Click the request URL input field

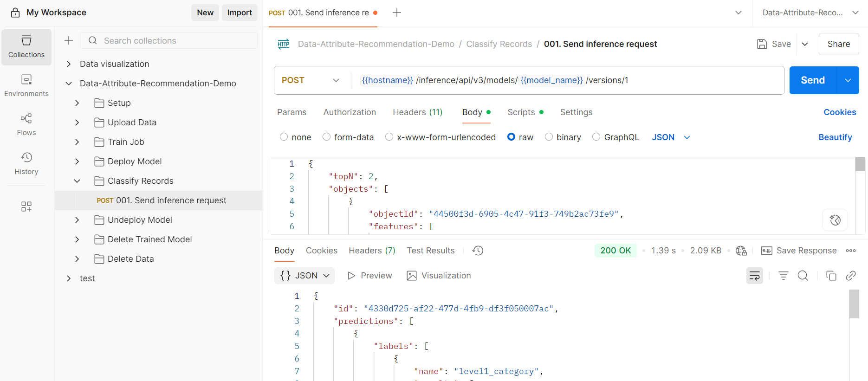point(567,80)
